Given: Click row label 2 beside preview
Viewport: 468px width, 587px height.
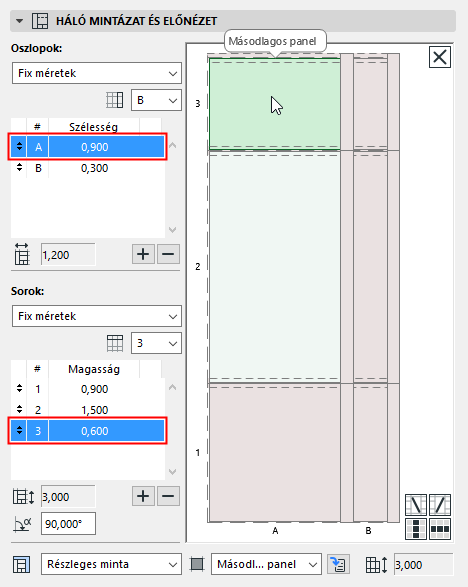Looking at the screenshot, I should 198,267.
